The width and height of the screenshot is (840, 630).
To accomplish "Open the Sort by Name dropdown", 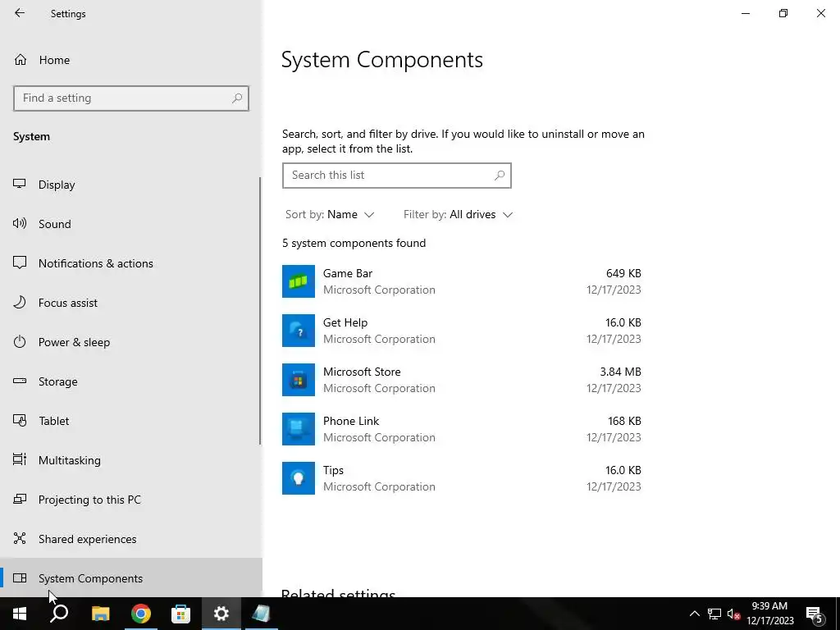I will pos(330,215).
